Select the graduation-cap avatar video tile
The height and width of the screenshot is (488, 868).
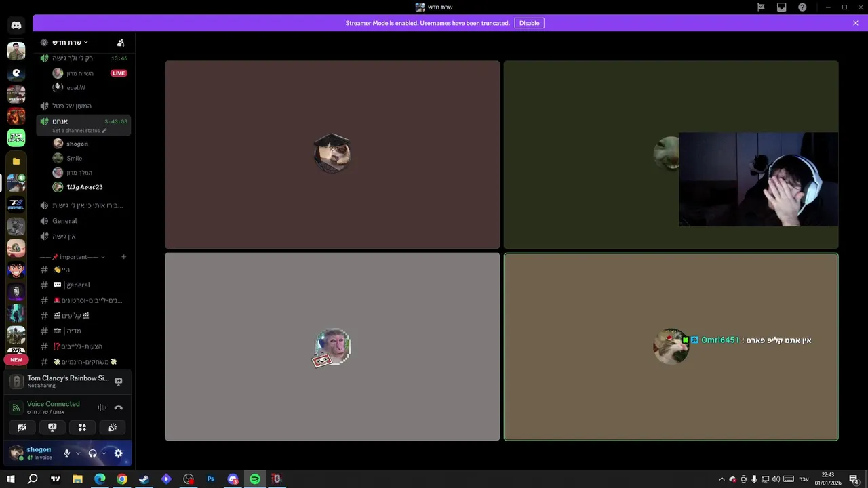[332, 155]
